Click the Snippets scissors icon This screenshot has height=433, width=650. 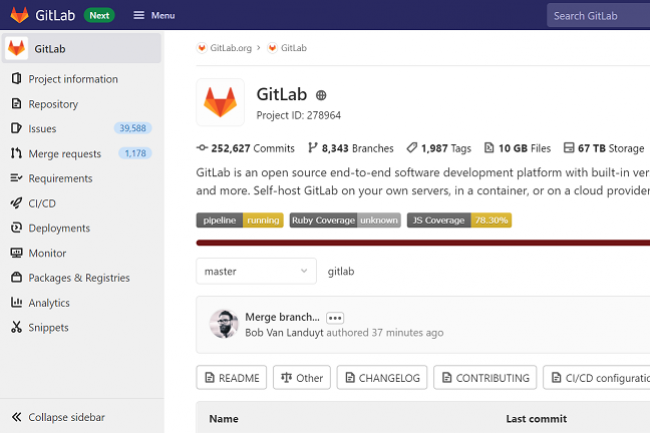16,327
